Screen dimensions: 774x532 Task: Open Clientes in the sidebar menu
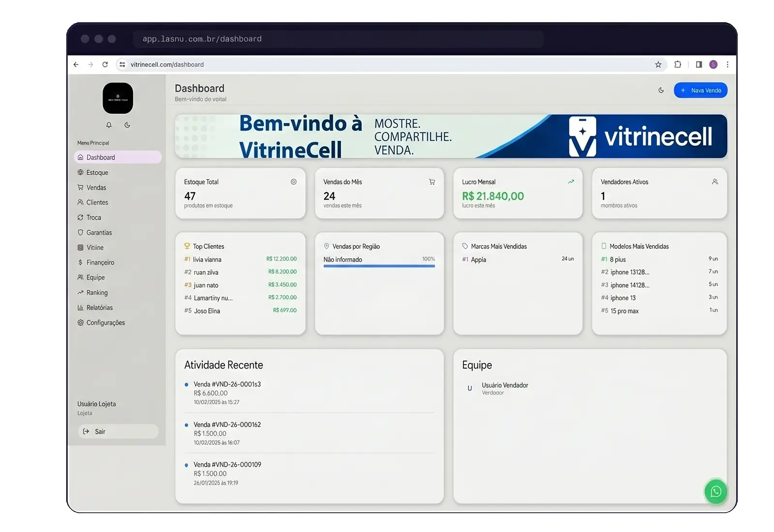[x=118, y=203]
